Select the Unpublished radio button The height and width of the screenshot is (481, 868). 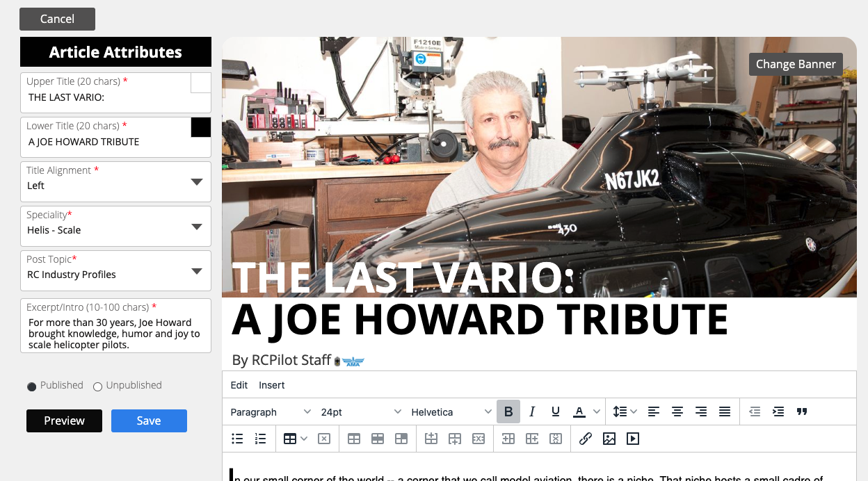click(x=97, y=386)
